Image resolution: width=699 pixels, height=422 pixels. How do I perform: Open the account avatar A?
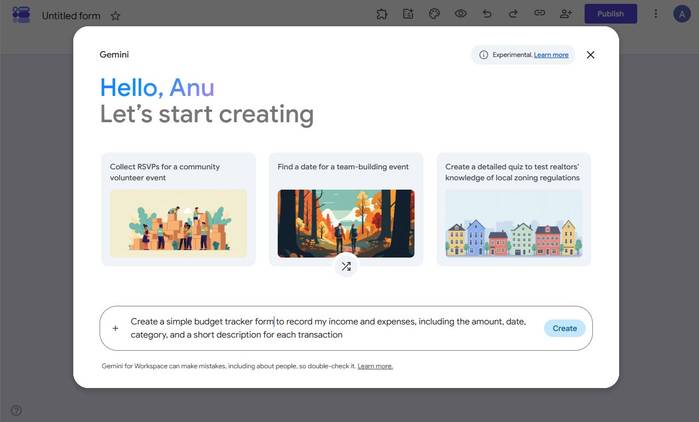point(682,14)
